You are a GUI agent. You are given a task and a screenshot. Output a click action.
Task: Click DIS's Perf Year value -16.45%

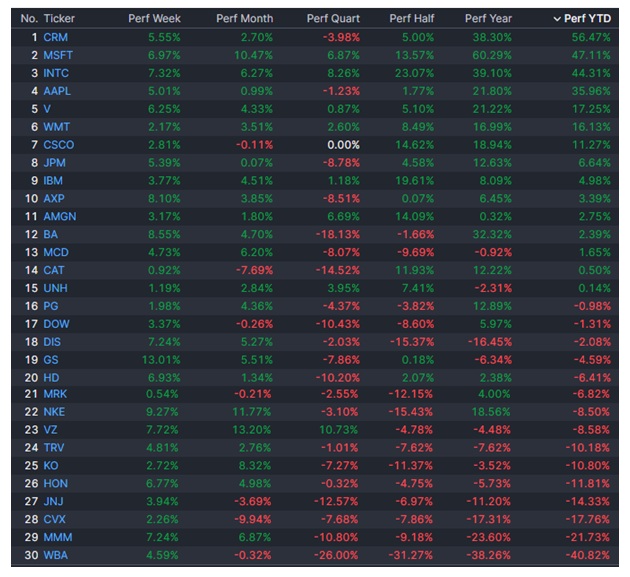pos(490,342)
